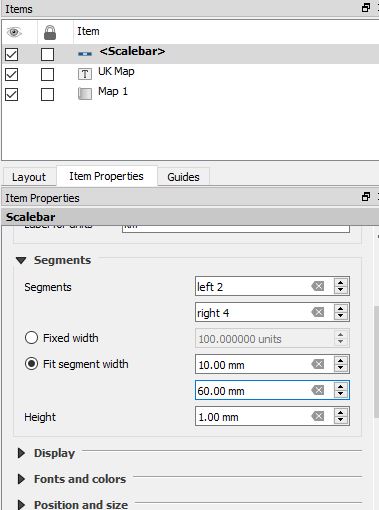Select the Fixed width radio button
The width and height of the screenshot is (379, 510).
[x=31, y=338]
